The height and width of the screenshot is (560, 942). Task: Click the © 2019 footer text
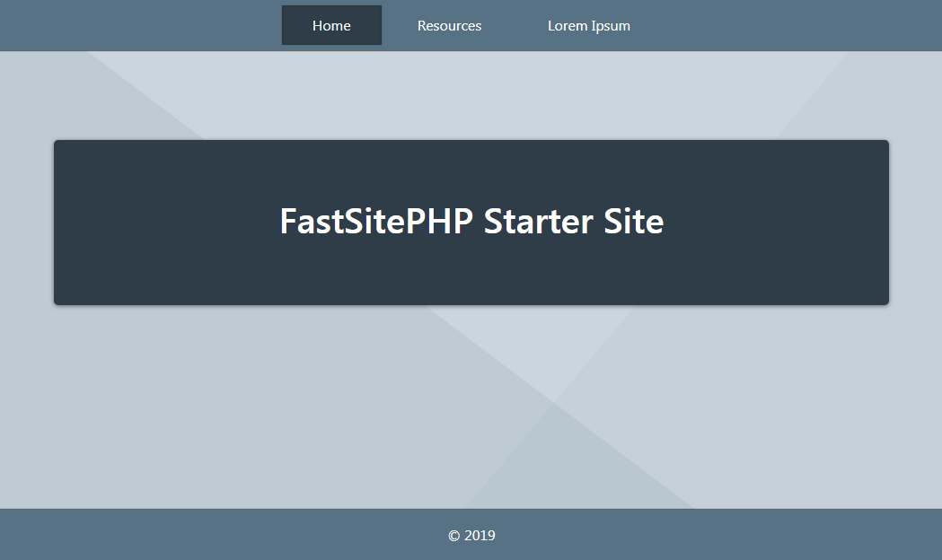pyautogui.click(x=471, y=536)
